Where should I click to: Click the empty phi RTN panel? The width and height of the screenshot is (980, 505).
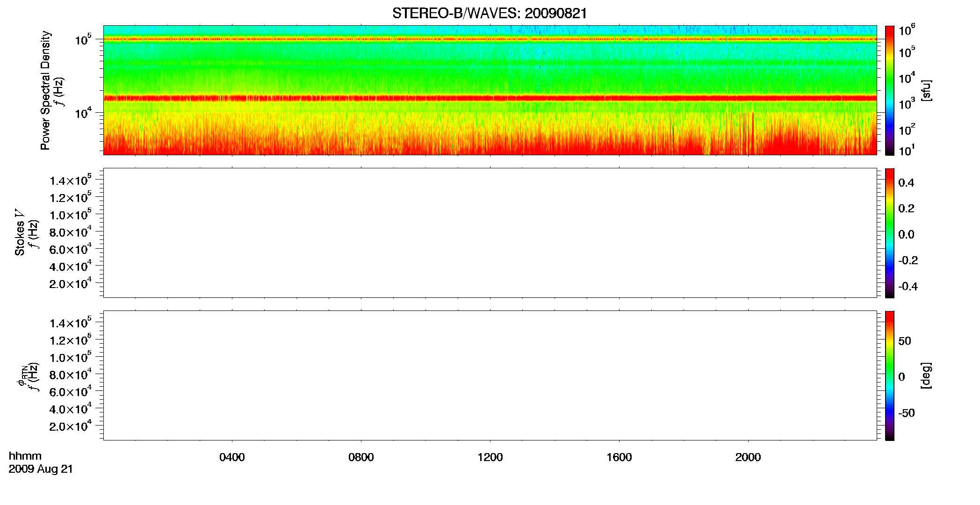490,375
